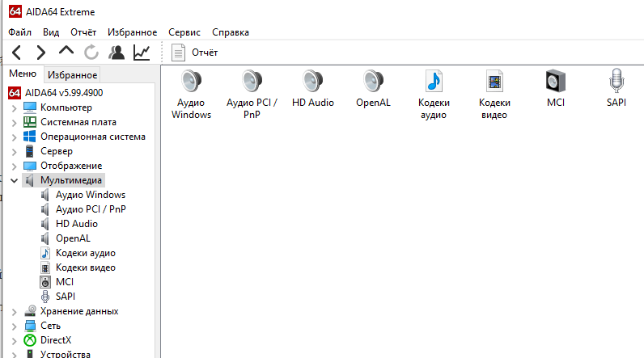Open the user toolbar icon
Screen dimensions: 644x358
pyautogui.click(x=117, y=53)
